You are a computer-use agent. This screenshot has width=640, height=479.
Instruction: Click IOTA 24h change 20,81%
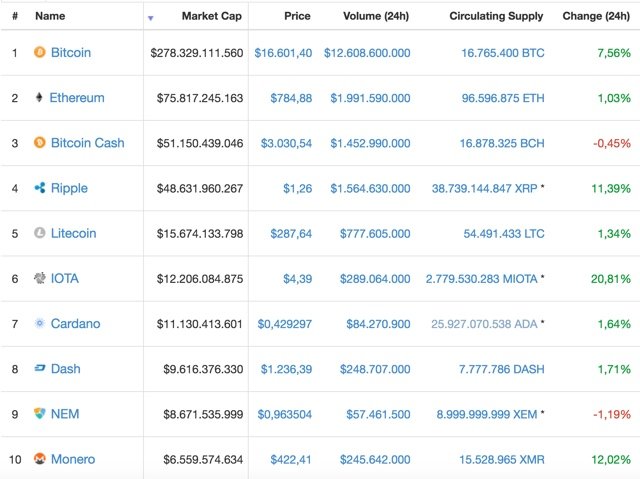coord(611,279)
